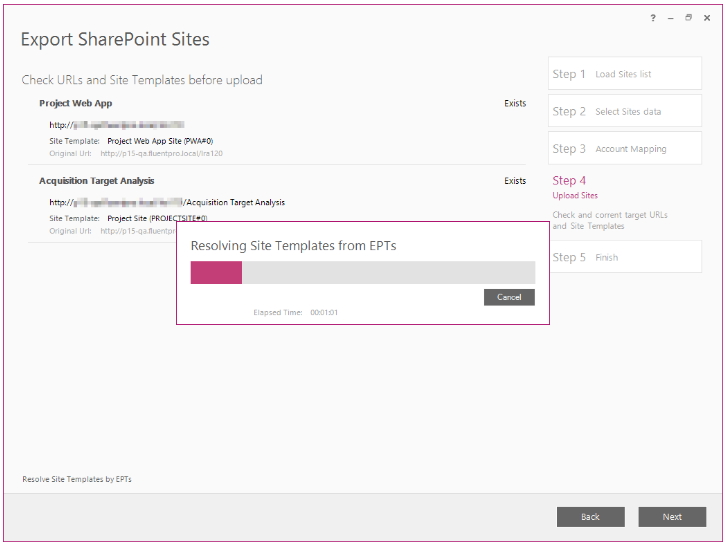Click the Acquisition Target Analysis URL field
Image resolution: width=728 pixels, height=546 pixels.
[x=167, y=202]
